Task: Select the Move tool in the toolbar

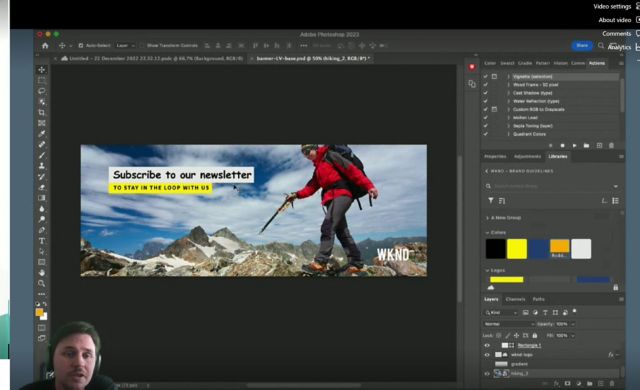Action: pyautogui.click(x=42, y=70)
